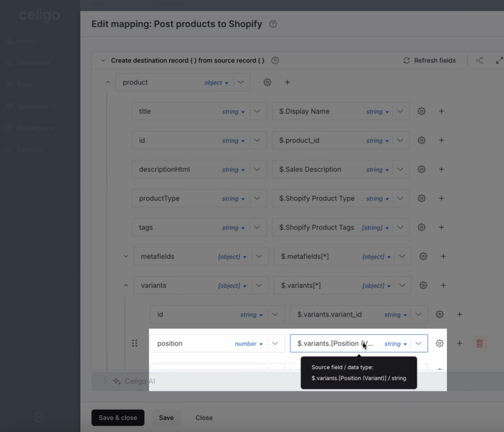Open source field list for $.product_id
This screenshot has height=432, width=504.
[x=400, y=140]
